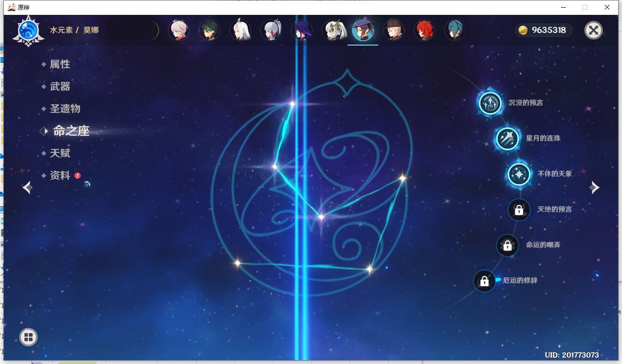Maximize the 原神 game window
This screenshot has width=622, height=364.
tap(585, 7)
